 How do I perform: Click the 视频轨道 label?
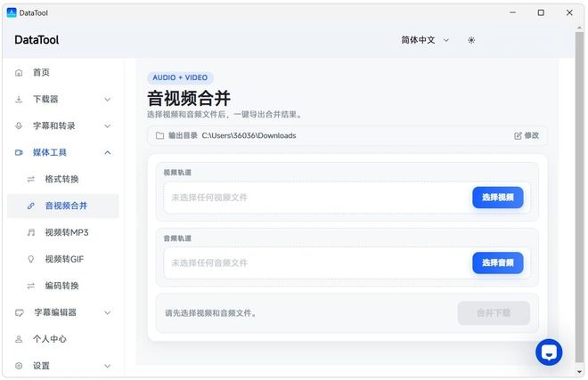point(177,173)
